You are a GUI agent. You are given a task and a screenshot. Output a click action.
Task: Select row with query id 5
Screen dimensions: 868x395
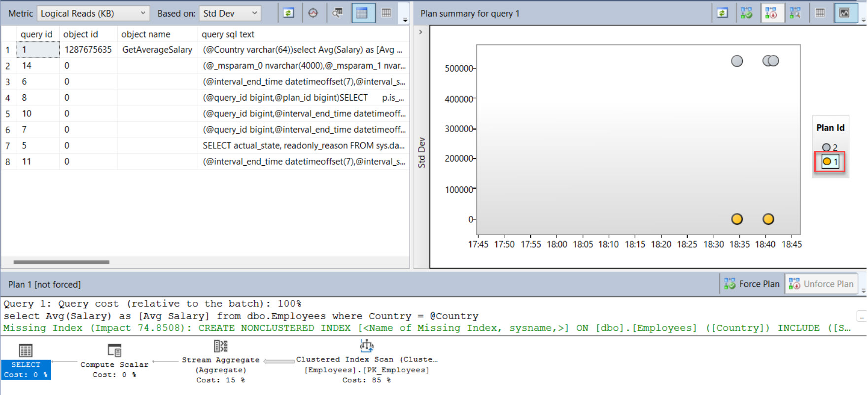click(x=205, y=145)
